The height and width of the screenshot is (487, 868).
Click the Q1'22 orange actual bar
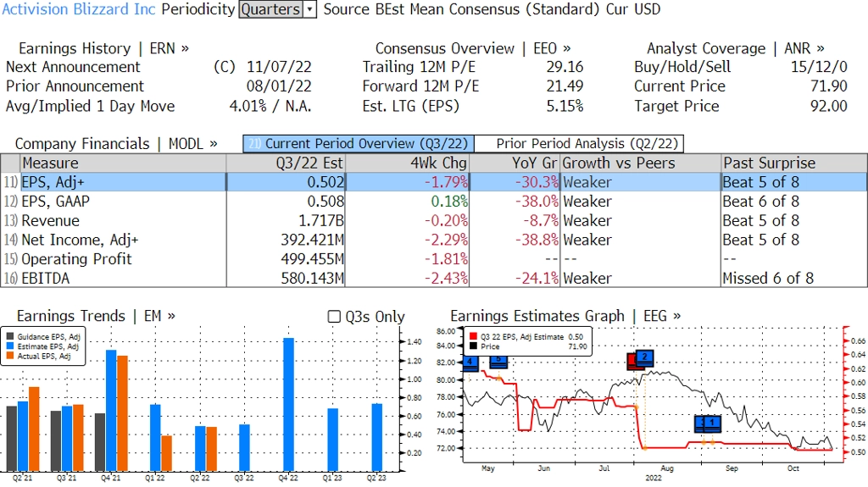[x=167, y=453]
